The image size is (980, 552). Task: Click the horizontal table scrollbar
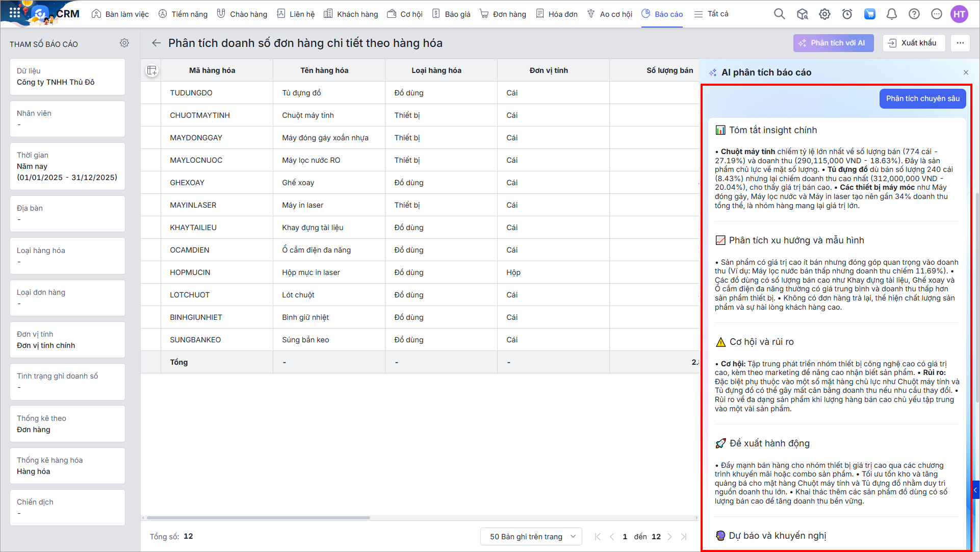tap(259, 518)
